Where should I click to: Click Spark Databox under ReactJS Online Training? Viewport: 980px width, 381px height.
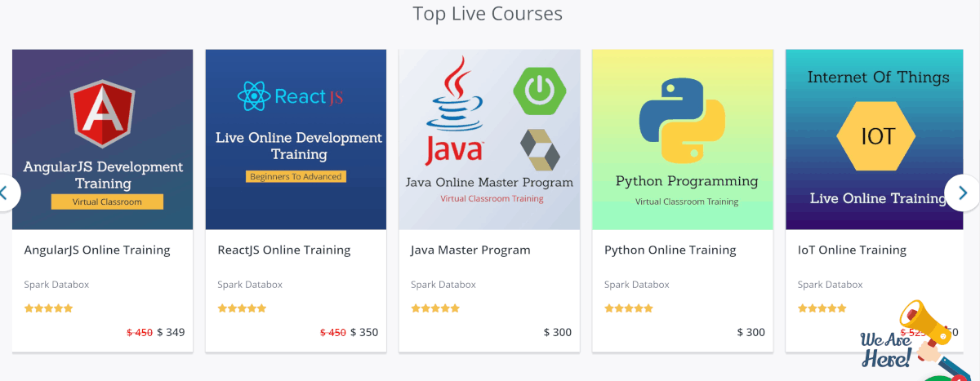click(250, 285)
